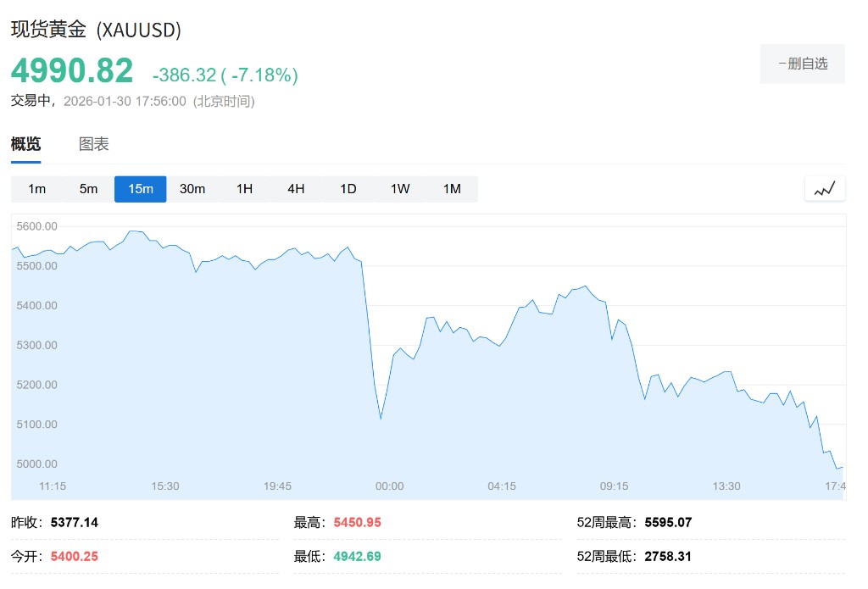Select the 5m chart interval
Screen dimensions: 868x589
click(x=89, y=189)
